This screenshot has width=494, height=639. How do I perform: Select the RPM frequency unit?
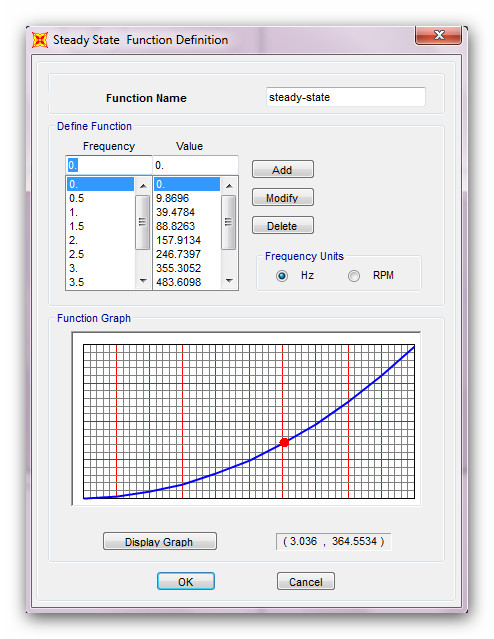tap(354, 276)
